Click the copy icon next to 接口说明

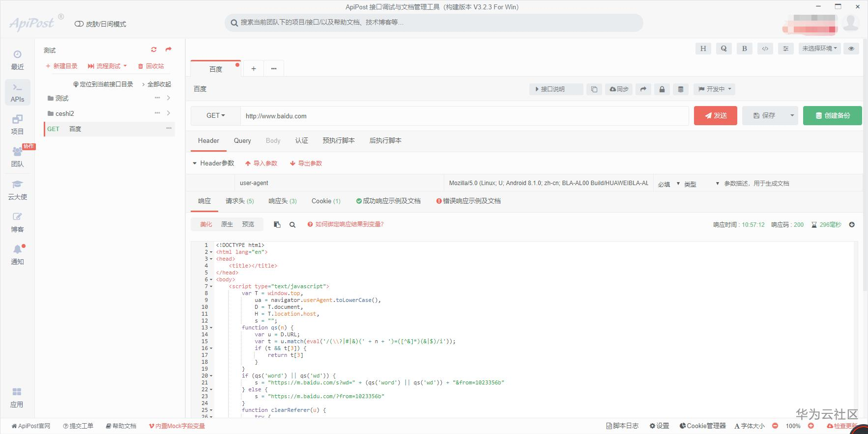(594, 89)
